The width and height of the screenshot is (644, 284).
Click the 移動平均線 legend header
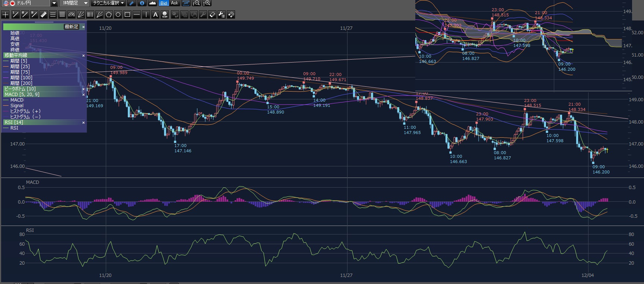(x=16, y=55)
